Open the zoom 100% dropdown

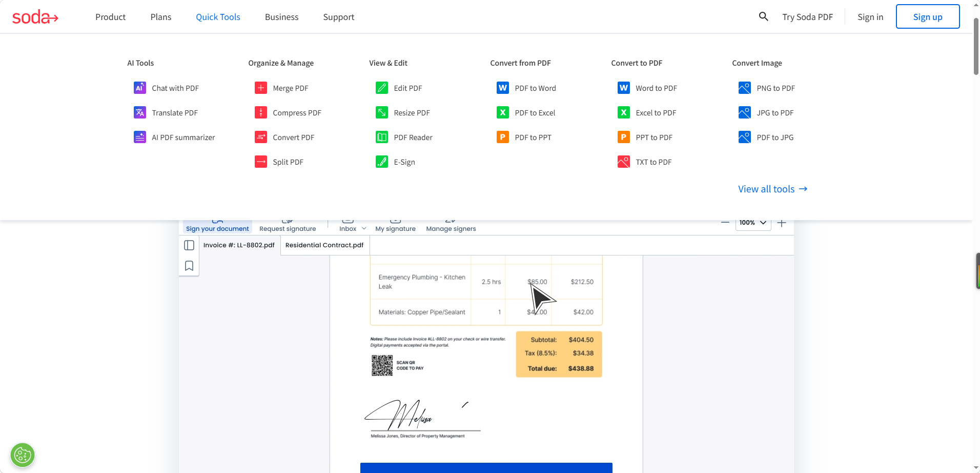pos(753,223)
